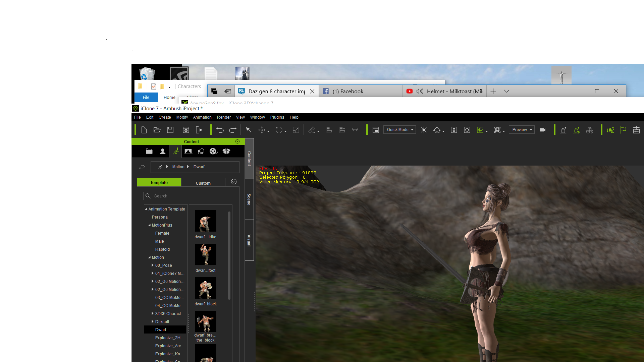The width and height of the screenshot is (644, 362).
Task: Open Props open-box tab in Content panel
Action: [x=226, y=152]
